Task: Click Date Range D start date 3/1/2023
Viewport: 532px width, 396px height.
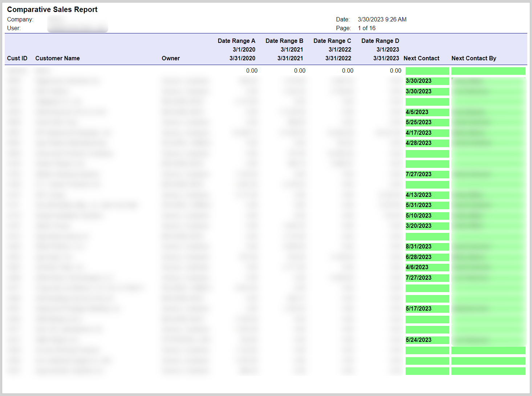Action: [388, 49]
